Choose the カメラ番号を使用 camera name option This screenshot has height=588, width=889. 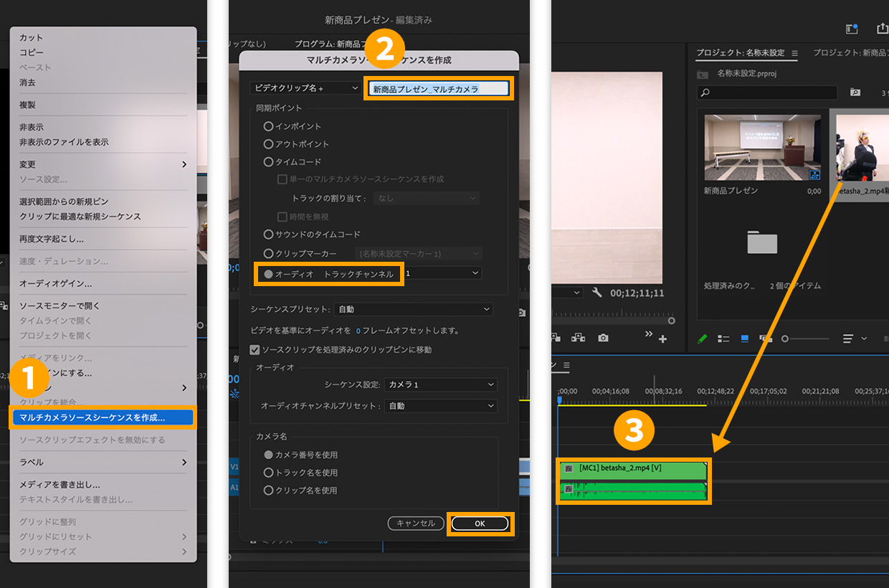[x=269, y=455]
